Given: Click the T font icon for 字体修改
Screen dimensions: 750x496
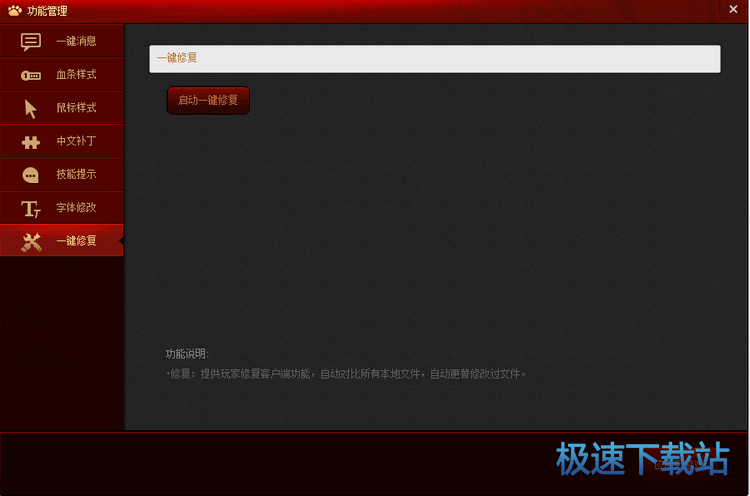Looking at the screenshot, I should coord(31,209).
